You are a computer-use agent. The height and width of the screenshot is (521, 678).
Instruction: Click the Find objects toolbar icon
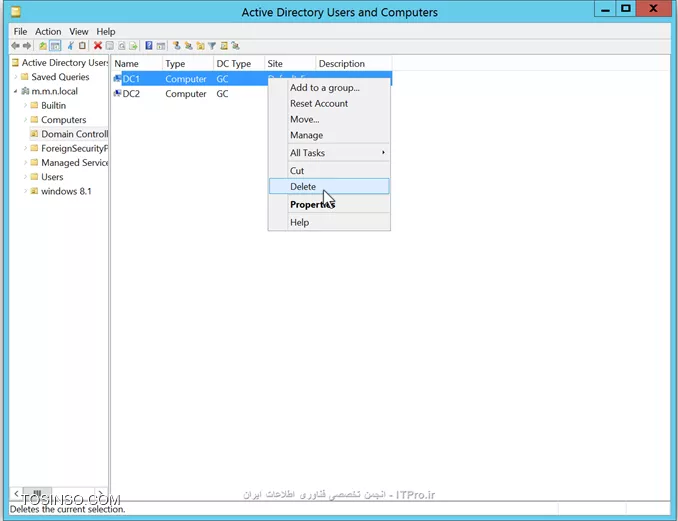click(224, 45)
